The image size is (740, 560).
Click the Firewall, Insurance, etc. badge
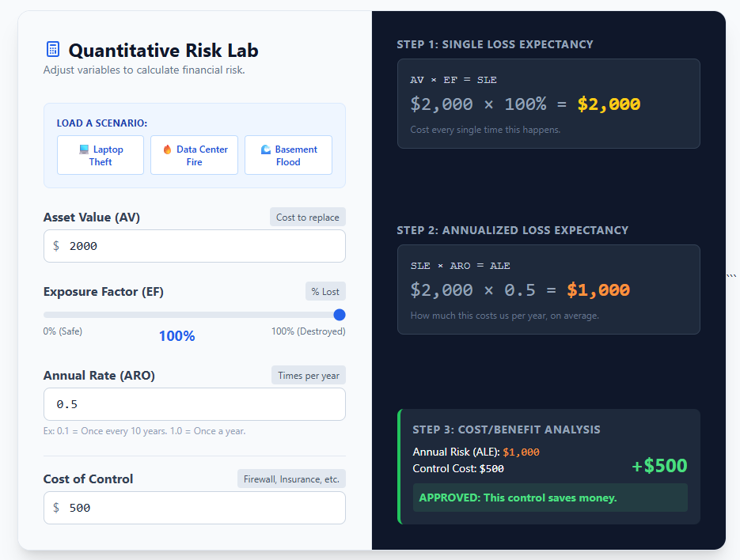coord(291,479)
